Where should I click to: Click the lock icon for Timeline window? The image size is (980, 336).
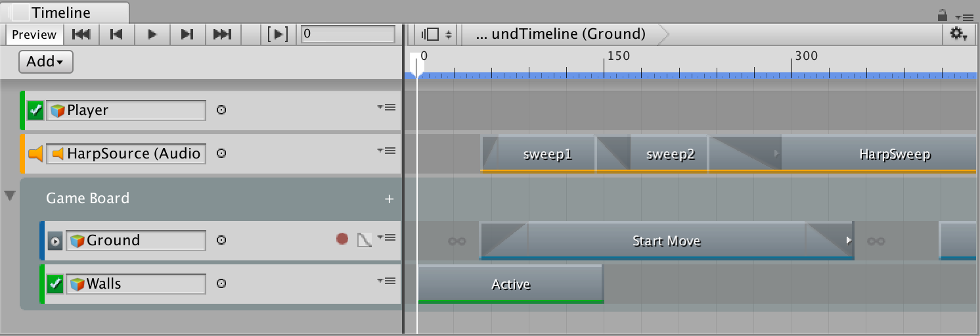(942, 14)
